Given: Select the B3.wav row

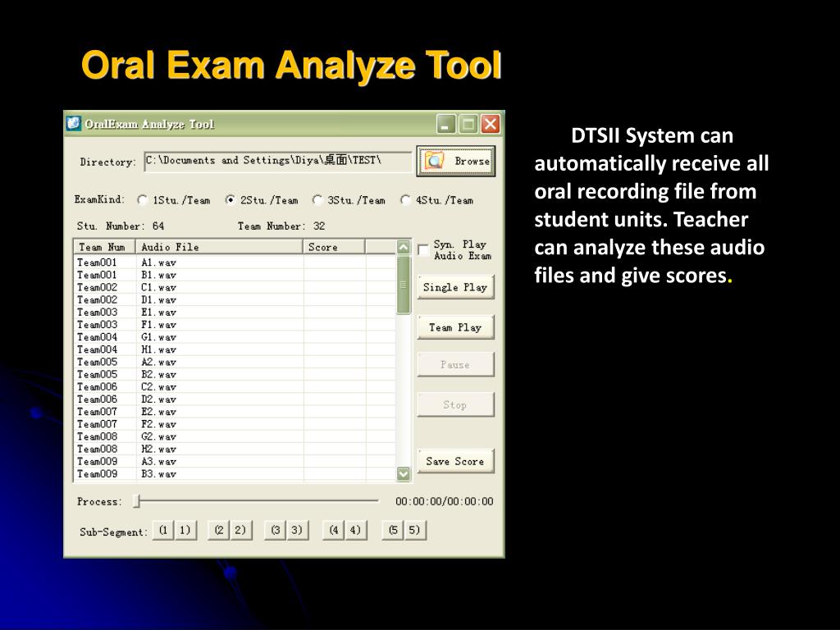Looking at the screenshot, I should (235, 473).
